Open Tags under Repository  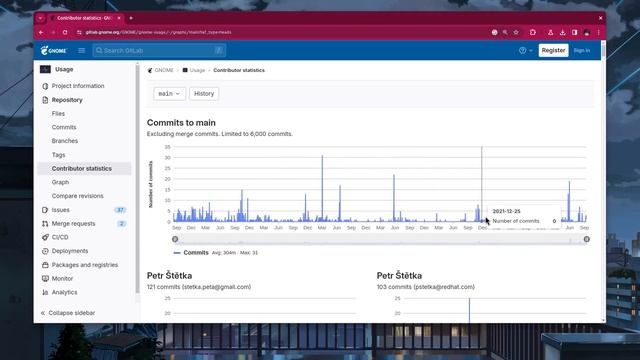pyautogui.click(x=58, y=155)
